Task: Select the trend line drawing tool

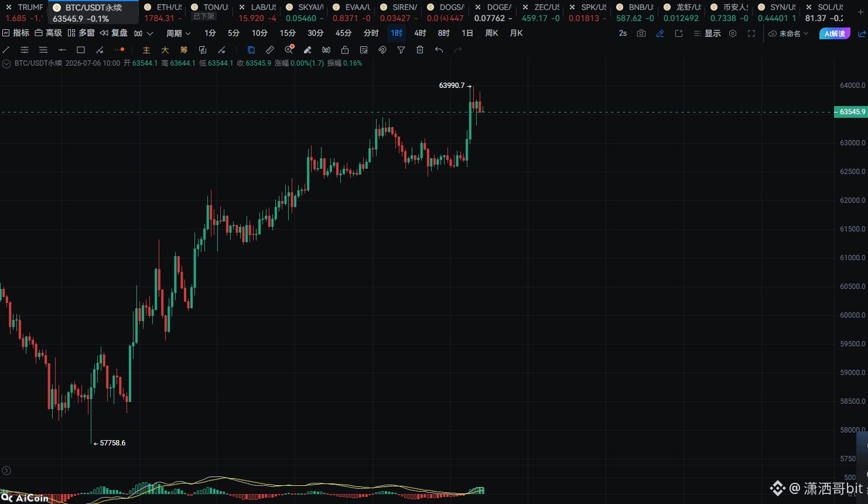Action: point(6,50)
